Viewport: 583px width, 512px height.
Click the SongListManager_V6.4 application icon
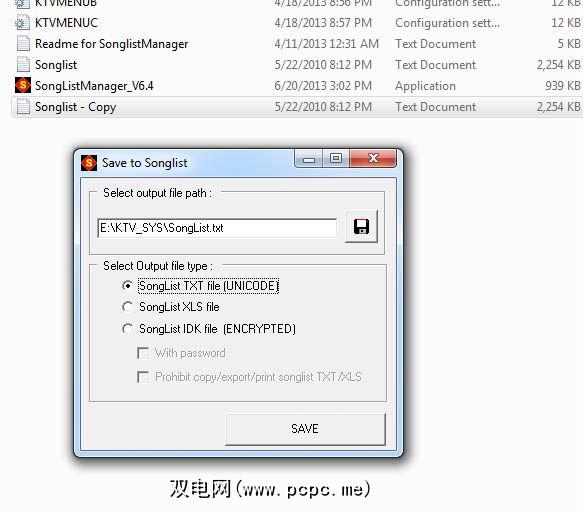23,85
